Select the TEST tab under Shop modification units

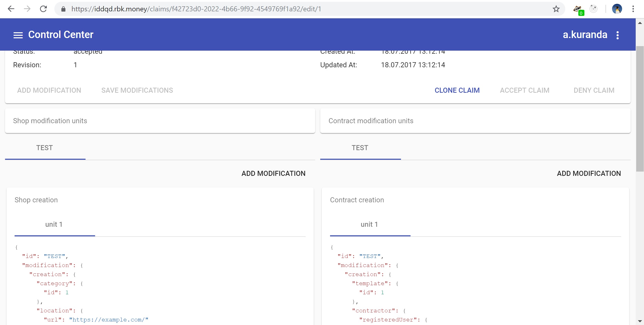tap(45, 148)
